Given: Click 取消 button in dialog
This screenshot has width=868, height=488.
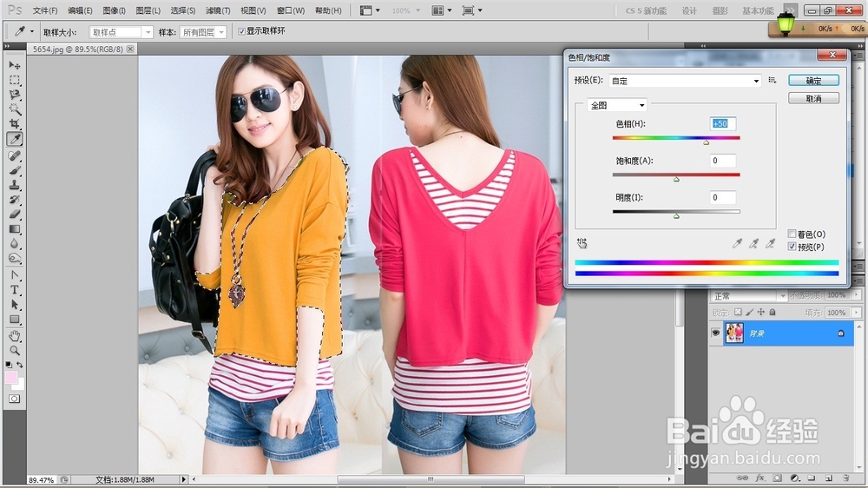Looking at the screenshot, I should (x=814, y=99).
